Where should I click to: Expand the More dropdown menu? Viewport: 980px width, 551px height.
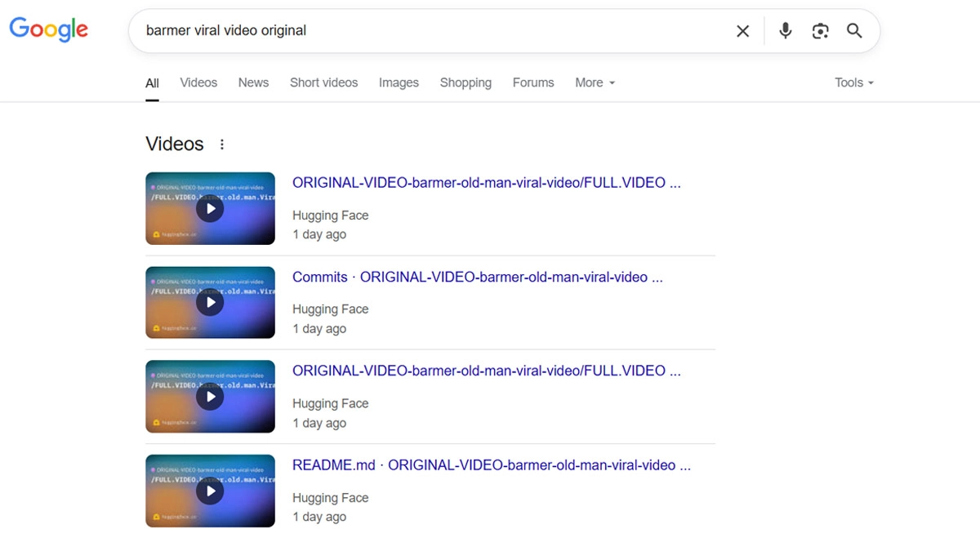click(595, 82)
